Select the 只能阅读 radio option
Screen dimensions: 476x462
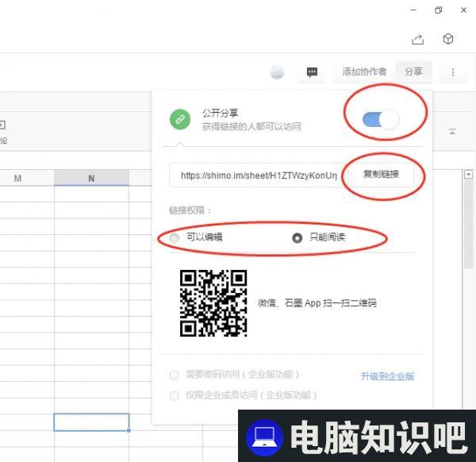tap(297, 237)
